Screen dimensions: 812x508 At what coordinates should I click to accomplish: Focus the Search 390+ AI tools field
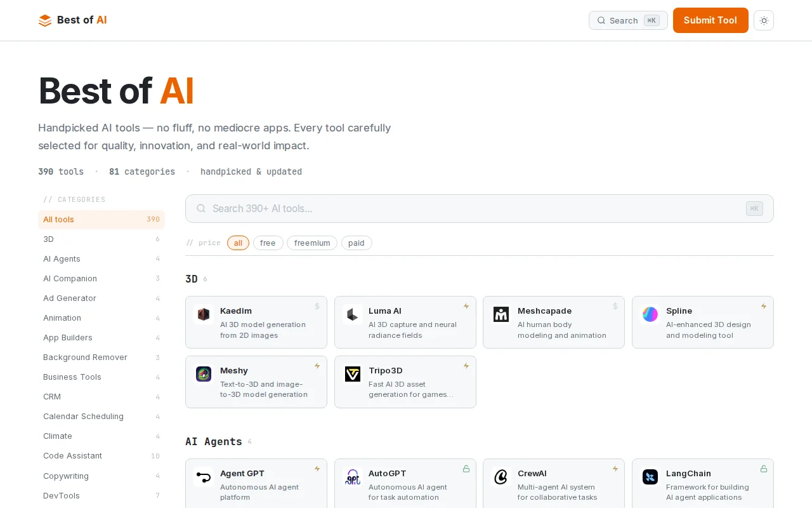pyautogui.click(x=480, y=208)
